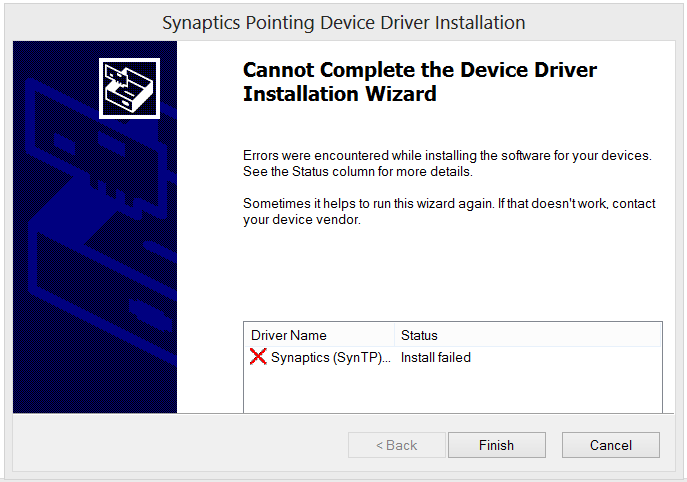This screenshot has height=482, width=687.
Task: Click divider between Driver Name and Status
Action: 394,335
